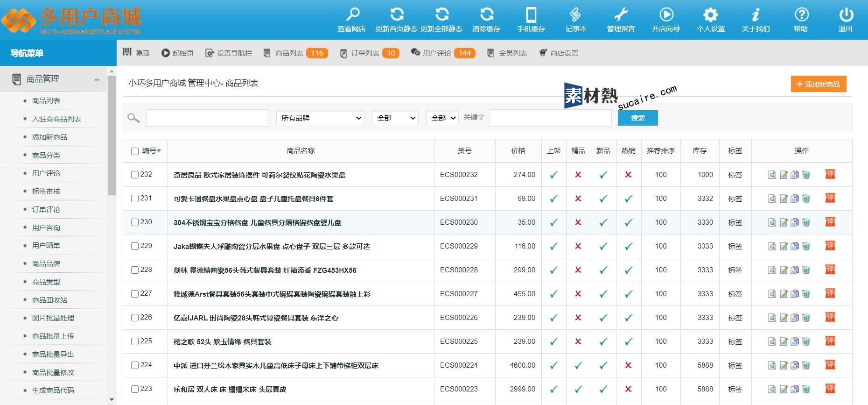The width and height of the screenshot is (868, 405).
Task: Click the blue 搜索 button
Action: 637,118
